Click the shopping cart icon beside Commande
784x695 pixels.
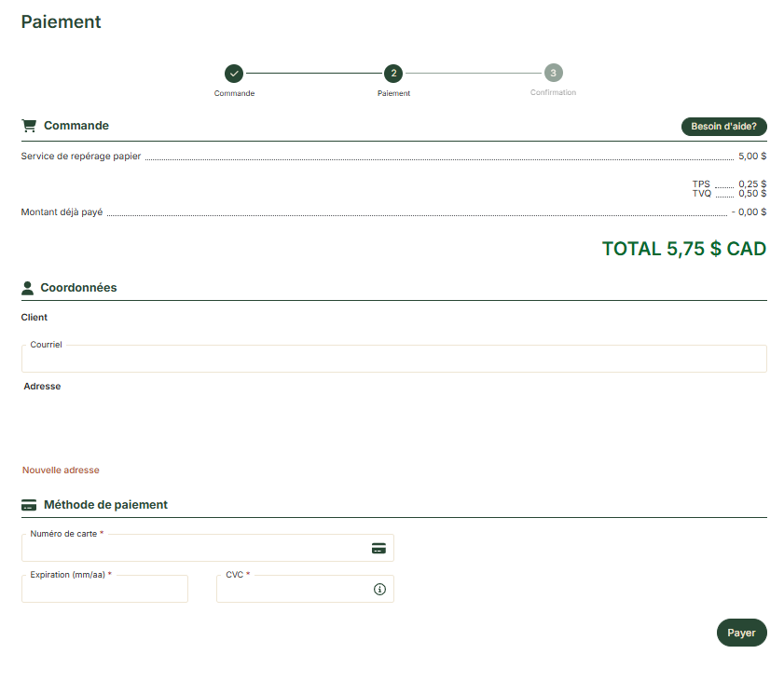pos(29,126)
